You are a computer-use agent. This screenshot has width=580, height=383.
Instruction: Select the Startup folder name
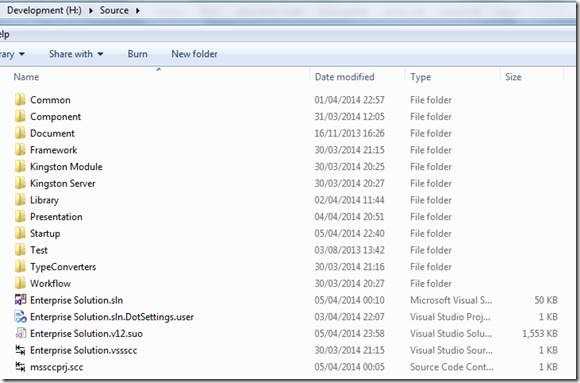point(45,234)
